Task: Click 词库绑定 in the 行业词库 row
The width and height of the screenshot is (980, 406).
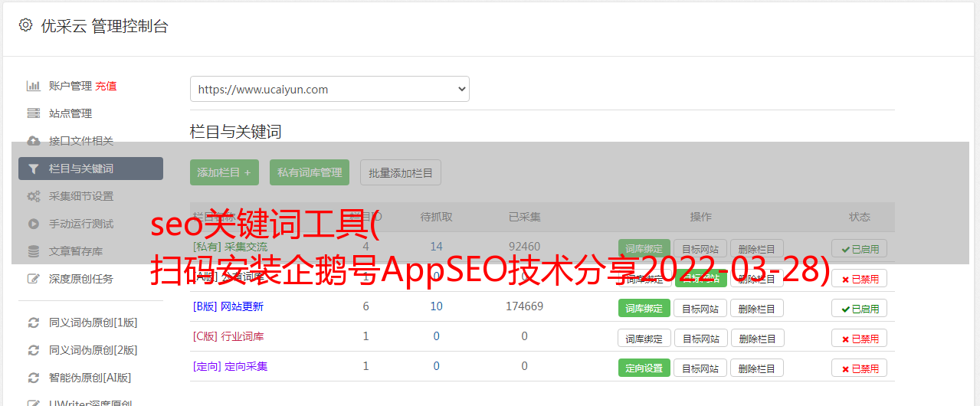Action: tap(644, 338)
